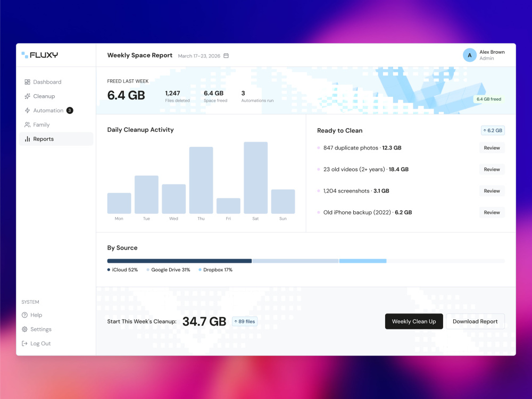
Task: Click the Help question mark icon
Action: pyautogui.click(x=24, y=315)
